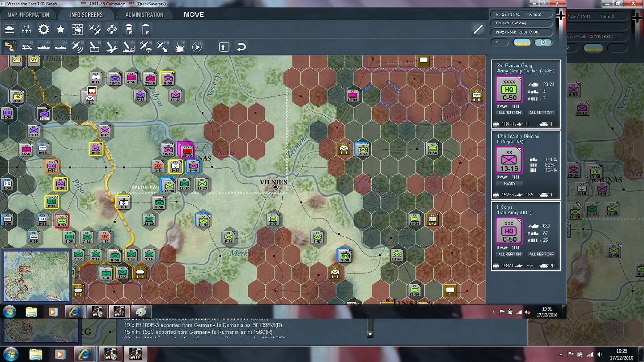This screenshot has height=362, width=644.
Task: Toggle READY status of 12th Infantry Division
Action: click(509, 183)
